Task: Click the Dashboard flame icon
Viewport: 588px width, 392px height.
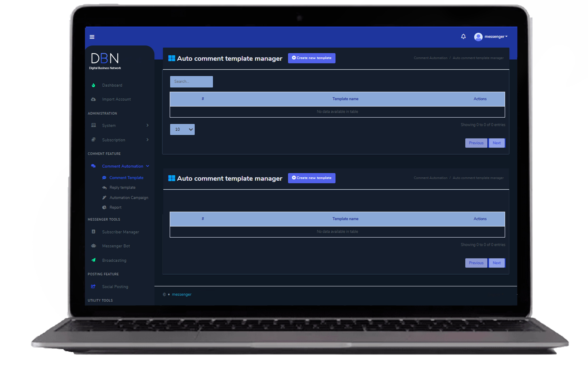Action: (x=93, y=85)
